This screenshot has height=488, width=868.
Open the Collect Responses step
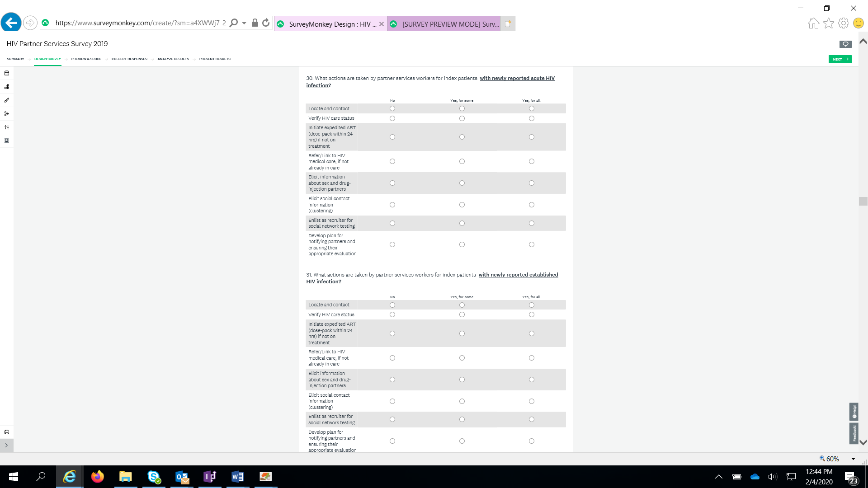point(129,59)
